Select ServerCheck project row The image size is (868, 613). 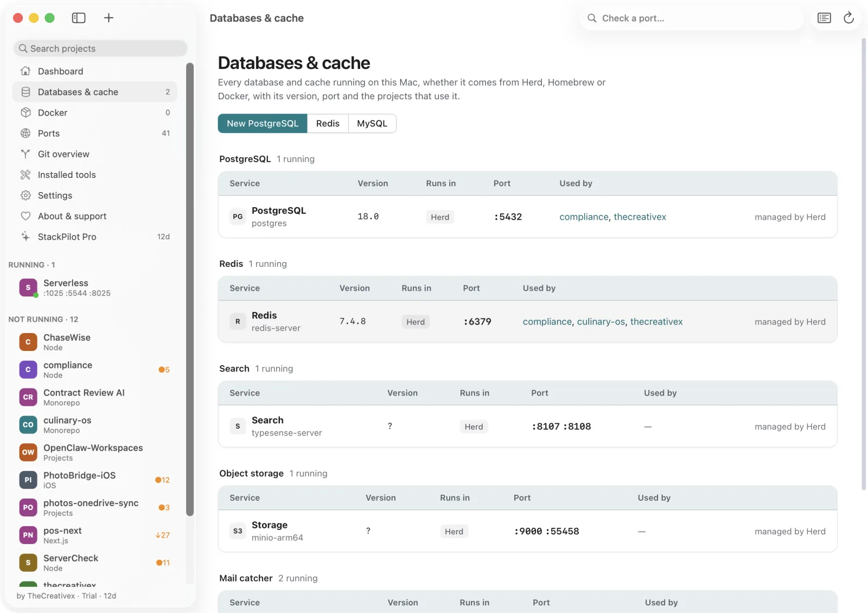coord(95,563)
